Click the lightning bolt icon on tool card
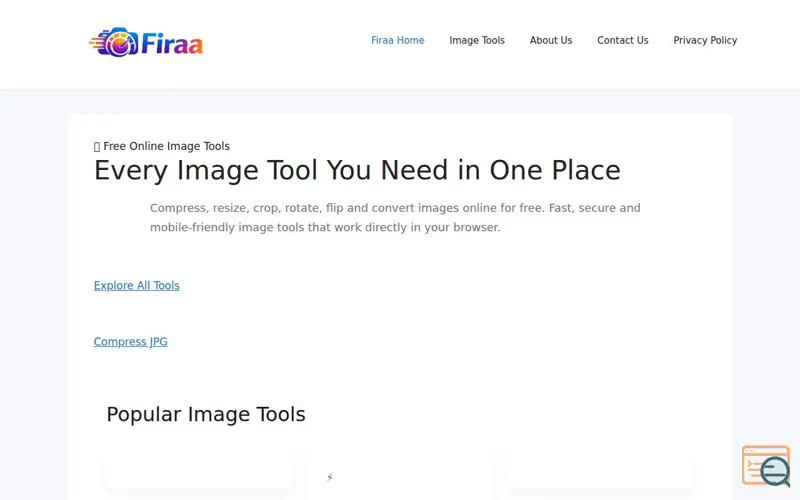This screenshot has height=500, width=800. (330, 477)
